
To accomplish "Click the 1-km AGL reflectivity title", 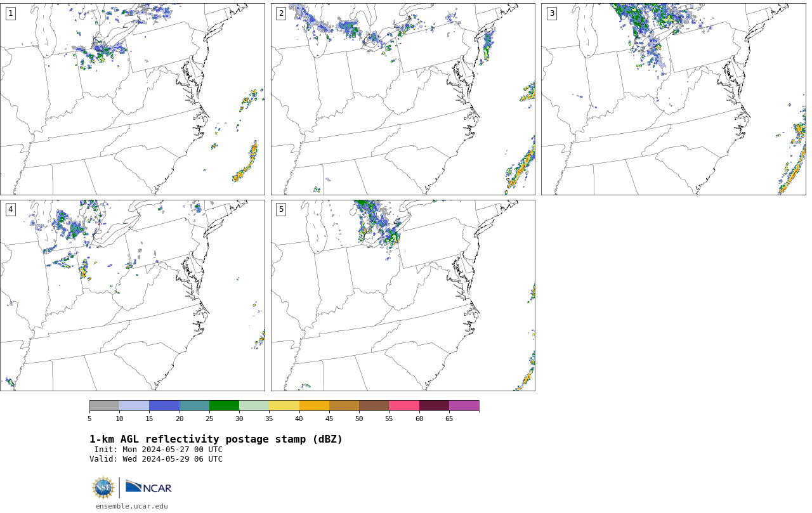I will tap(216, 439).
